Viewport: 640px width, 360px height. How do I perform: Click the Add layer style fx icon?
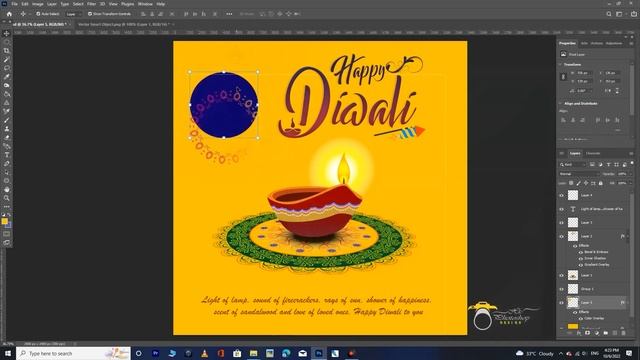(x=579, y=333)
